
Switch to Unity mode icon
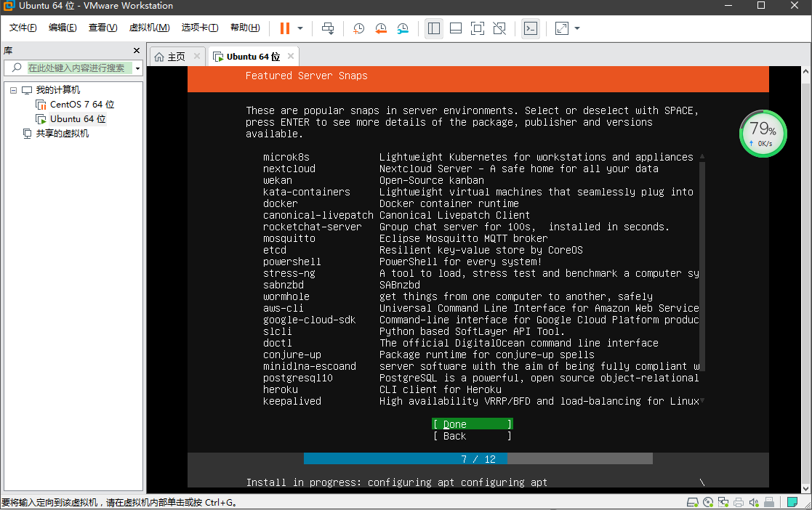[499, 28]
